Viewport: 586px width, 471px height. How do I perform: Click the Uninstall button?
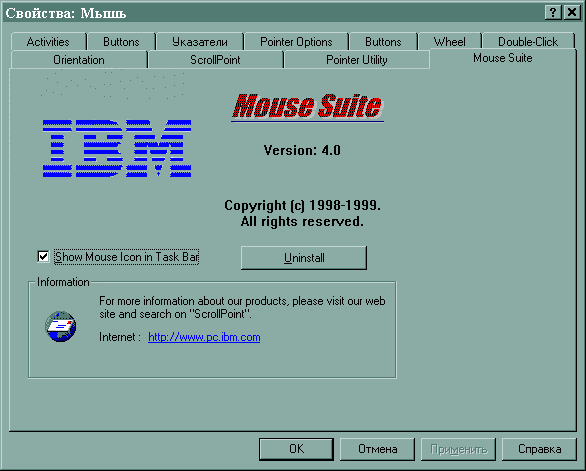304,258
